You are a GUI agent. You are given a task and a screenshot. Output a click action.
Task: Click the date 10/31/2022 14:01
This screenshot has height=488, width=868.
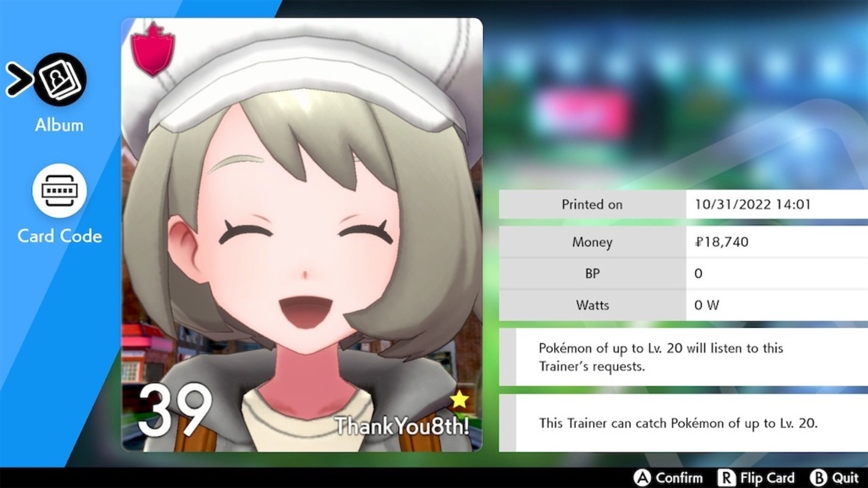(x=752, y=204)
